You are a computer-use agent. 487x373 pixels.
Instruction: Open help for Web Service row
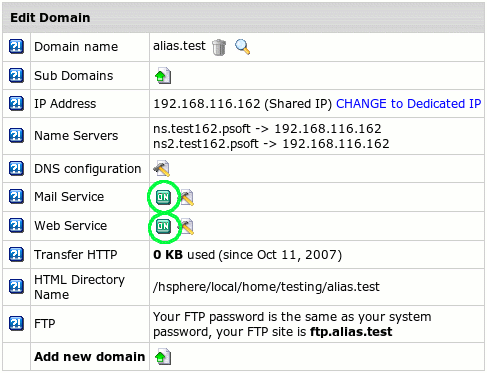coord(16,225)
